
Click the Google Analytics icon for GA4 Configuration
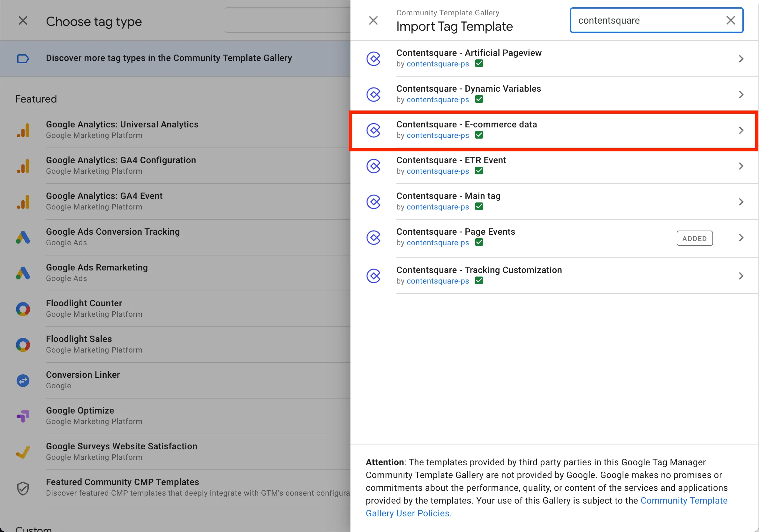(23, 166)
